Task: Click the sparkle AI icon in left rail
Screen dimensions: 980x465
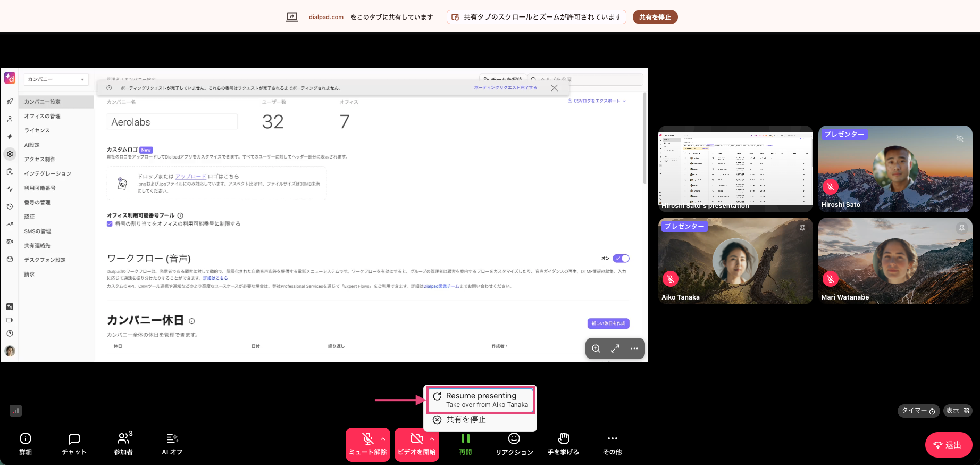Action: pyautogui.click(x=10, y=137)
